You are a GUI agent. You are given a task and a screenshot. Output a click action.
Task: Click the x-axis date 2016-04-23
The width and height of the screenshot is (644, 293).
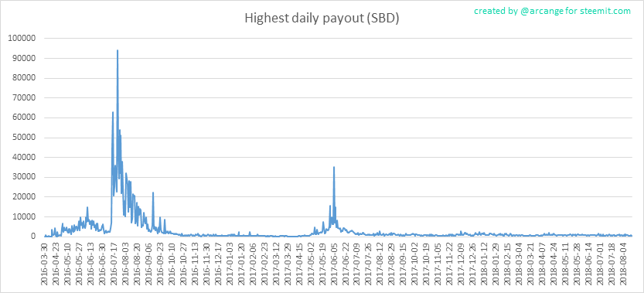(x=56, y=264)
